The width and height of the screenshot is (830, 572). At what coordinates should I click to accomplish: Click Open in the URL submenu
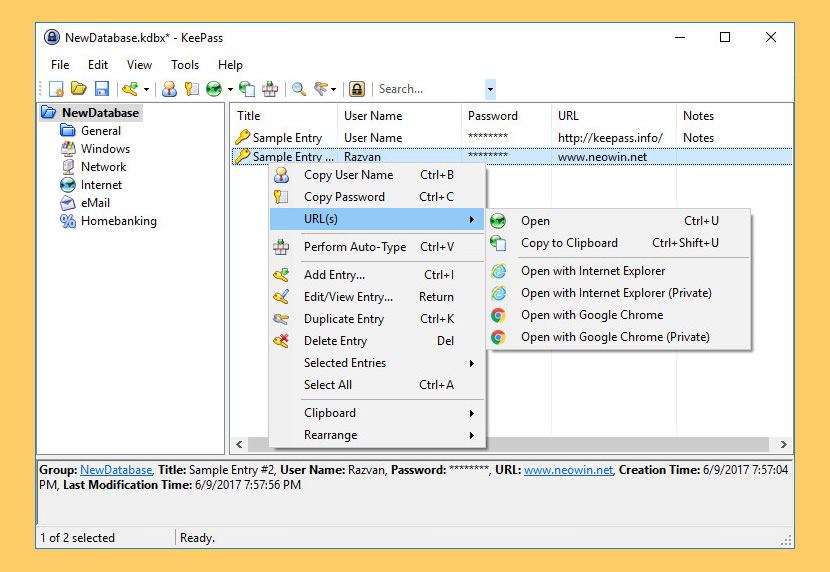coord(618,221)
